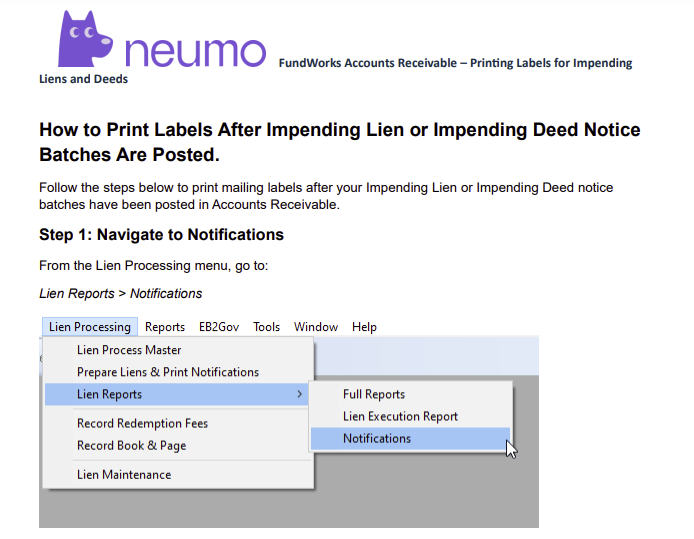Expand the Lien Reports submenu arrow
This screenshot has width=694, height=539.
(x=299, y=394)
